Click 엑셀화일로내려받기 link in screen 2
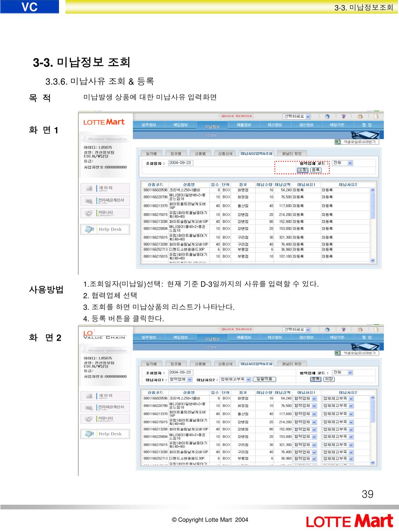The image size is (399, 532). tap(360, 353)
